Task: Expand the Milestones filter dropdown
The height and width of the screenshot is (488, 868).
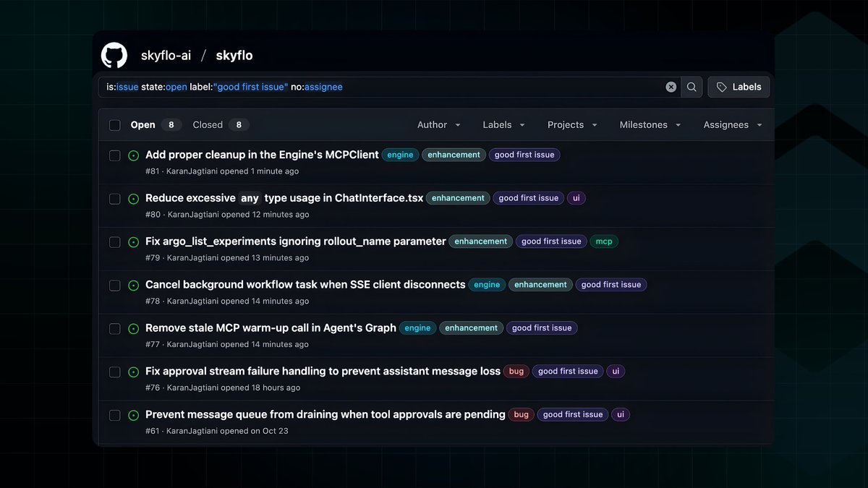Action: click(650, 125)
